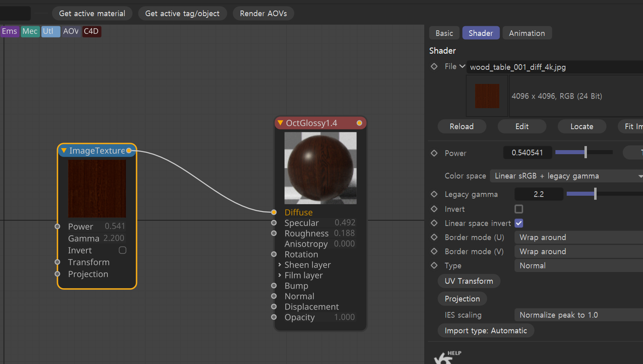Open the Color space dropdown

[566, 176]
